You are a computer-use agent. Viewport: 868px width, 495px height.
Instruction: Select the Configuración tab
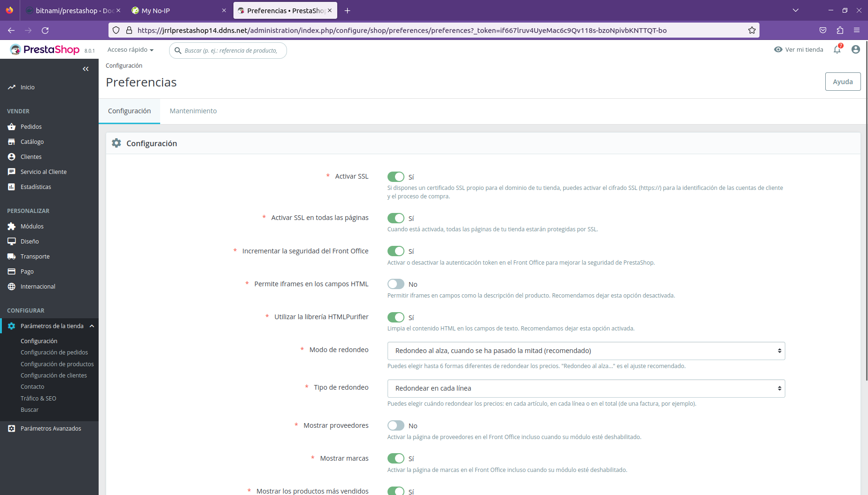(129, 111)
